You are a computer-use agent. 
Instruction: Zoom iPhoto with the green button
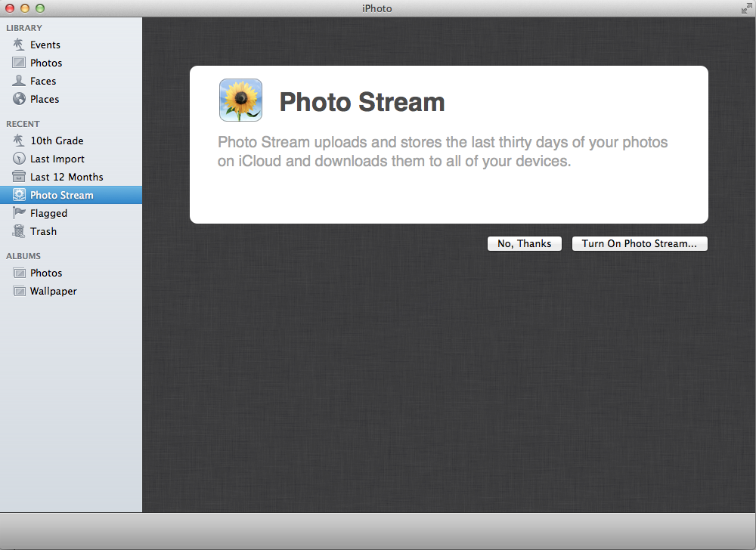pyautogui.click(x=41, y=8)
